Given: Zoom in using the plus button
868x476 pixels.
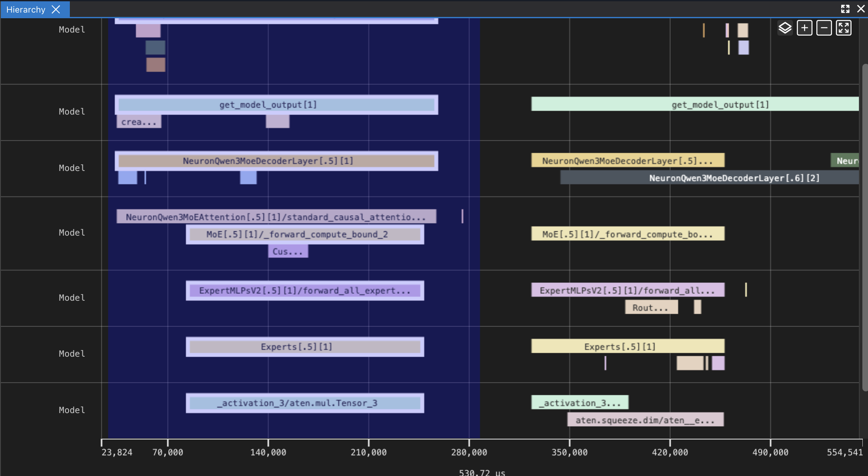Looking at the screenshot, I should pyautogui.click(x=804, y=28).
